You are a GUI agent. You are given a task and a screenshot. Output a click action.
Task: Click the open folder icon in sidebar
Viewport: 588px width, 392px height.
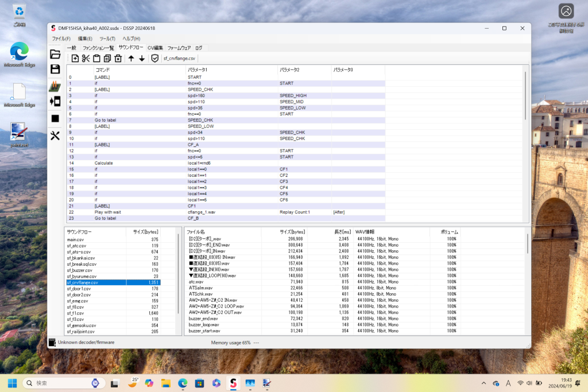55,55
